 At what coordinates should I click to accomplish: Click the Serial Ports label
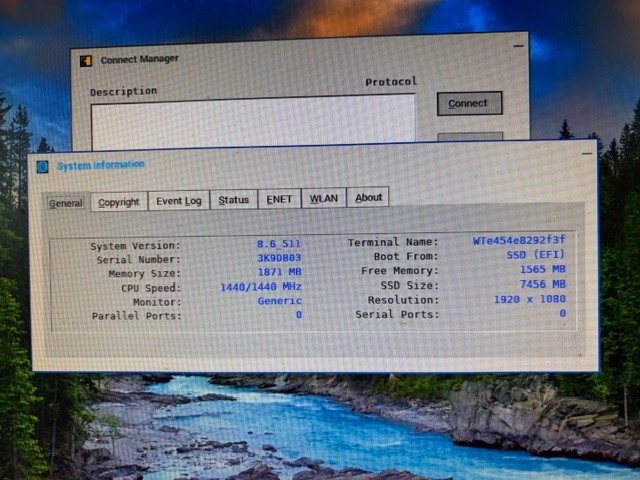(x=397, y=314)
